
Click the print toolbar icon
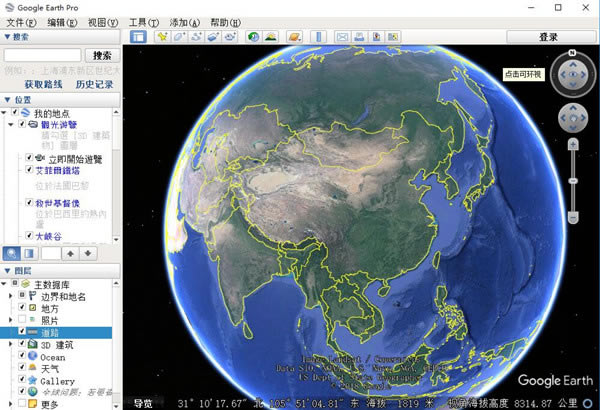pos(360,37)
